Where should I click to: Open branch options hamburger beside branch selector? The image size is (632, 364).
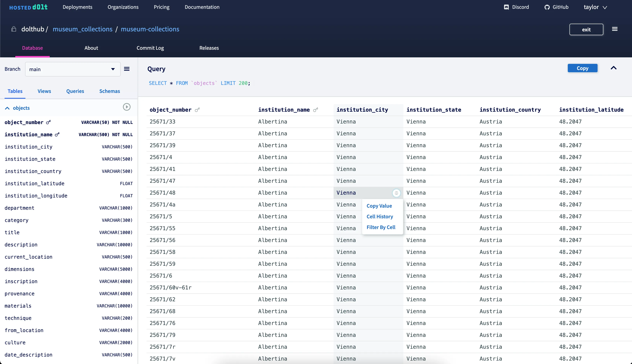tap(127, 69)
